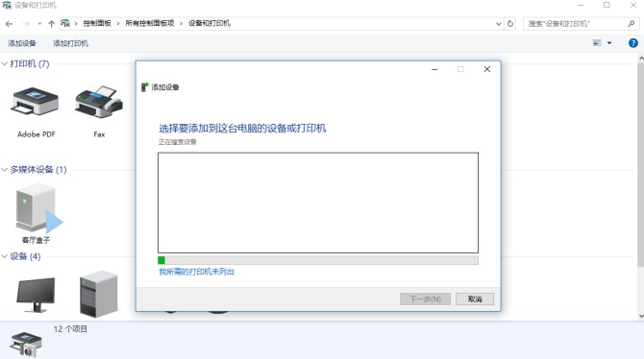The image size is (644, 359).
Task: Click the main window vertical scrollbar
Action: (640, 164)
